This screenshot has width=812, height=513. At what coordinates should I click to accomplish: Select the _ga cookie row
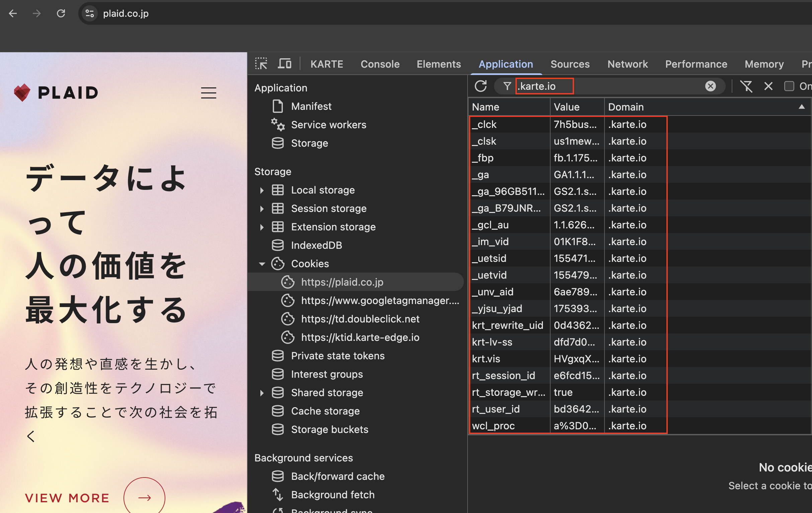639,175
